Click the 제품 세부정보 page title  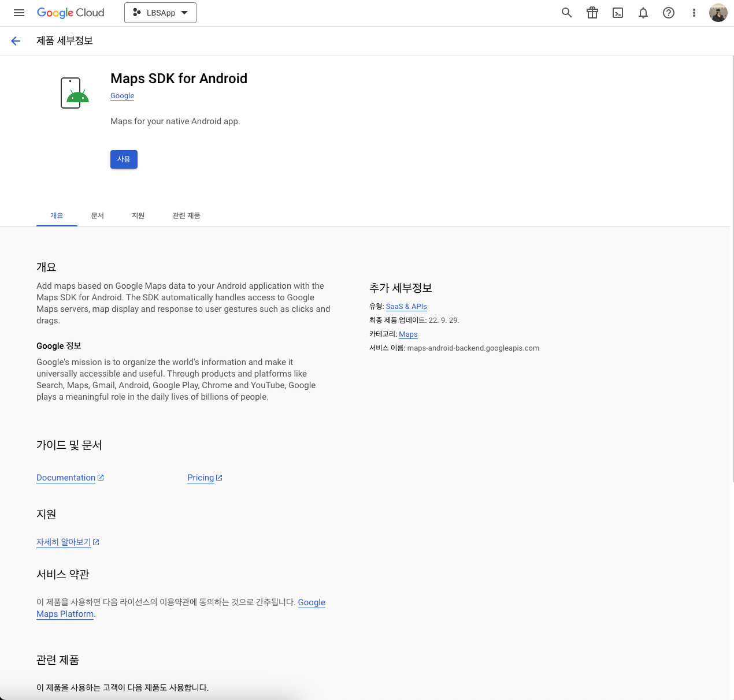coord(65,41)
